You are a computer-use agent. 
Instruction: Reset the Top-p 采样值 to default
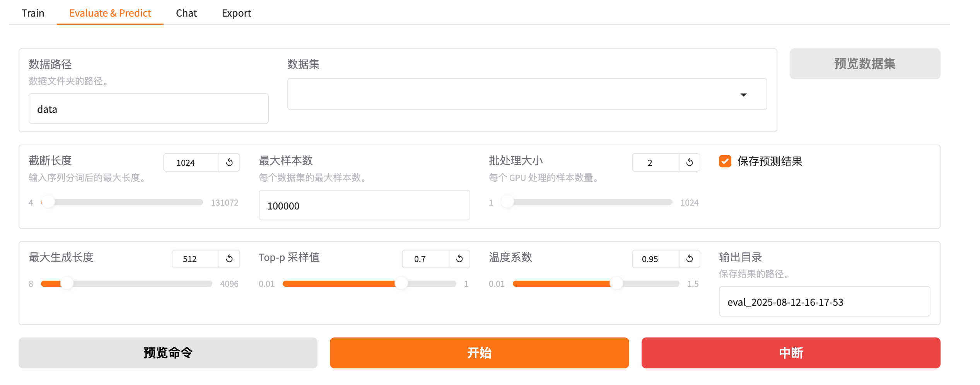coord(459,259)
